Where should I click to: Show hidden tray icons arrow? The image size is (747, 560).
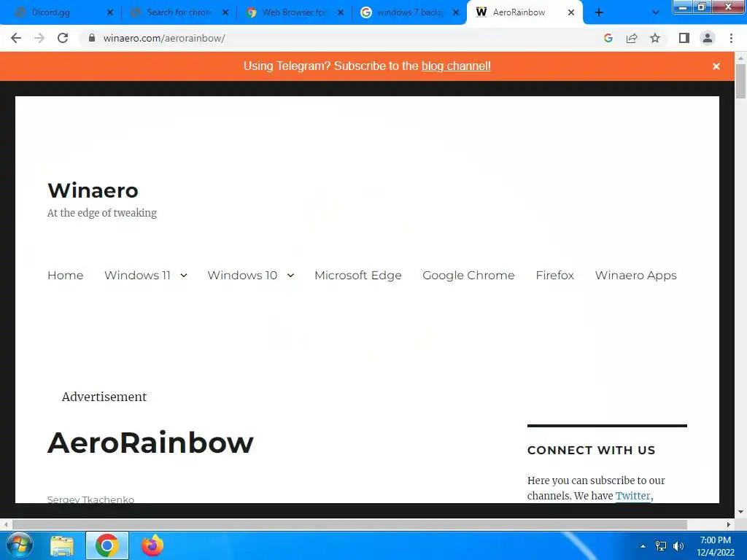pyautogui.click(x=643, y=546)
